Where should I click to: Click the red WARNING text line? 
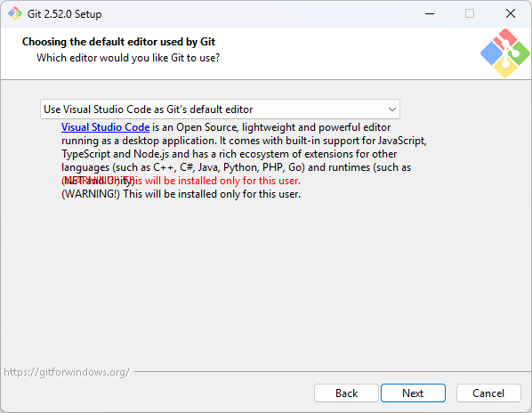pyautogui.click(x=181, y=181)
